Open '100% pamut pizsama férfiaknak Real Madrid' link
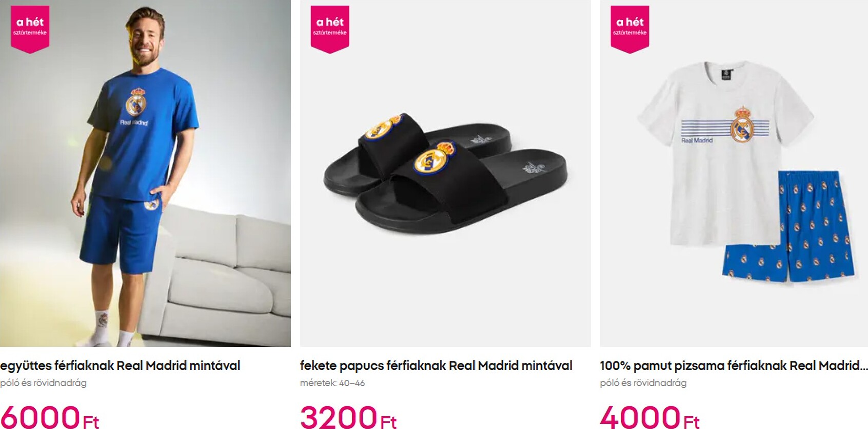 click(734, 366)
